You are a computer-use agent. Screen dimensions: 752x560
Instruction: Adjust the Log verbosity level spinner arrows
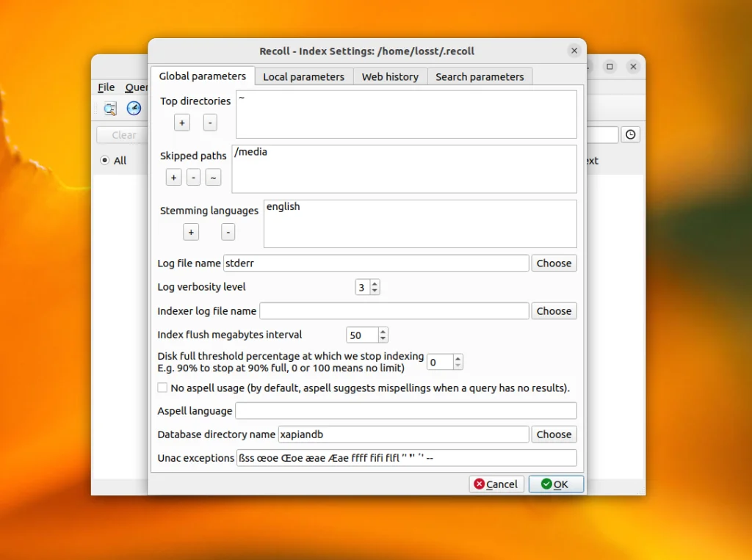pyautogui.click(x=375, y=287)
